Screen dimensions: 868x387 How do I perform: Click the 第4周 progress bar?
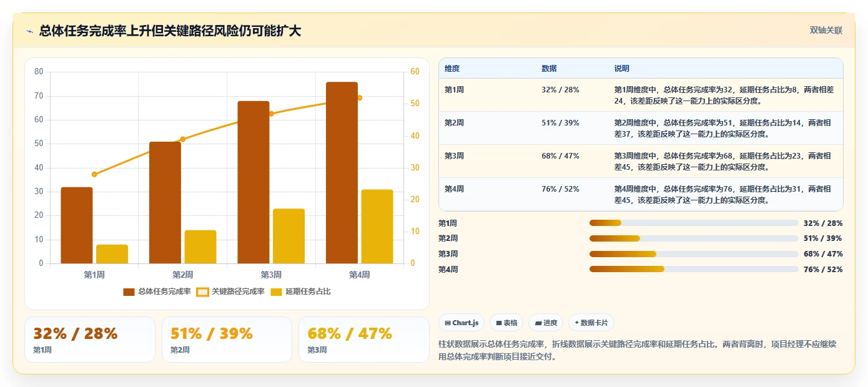click(694, 269)
